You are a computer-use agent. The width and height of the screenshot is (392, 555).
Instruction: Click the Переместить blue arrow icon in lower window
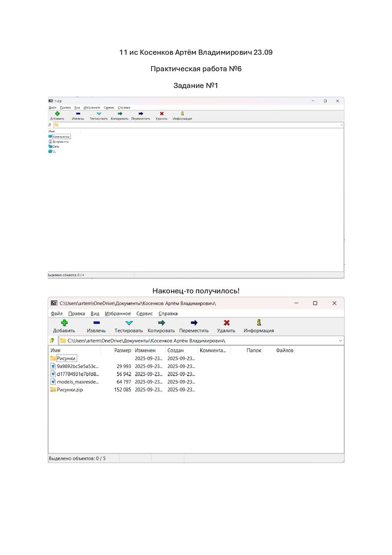194,323
